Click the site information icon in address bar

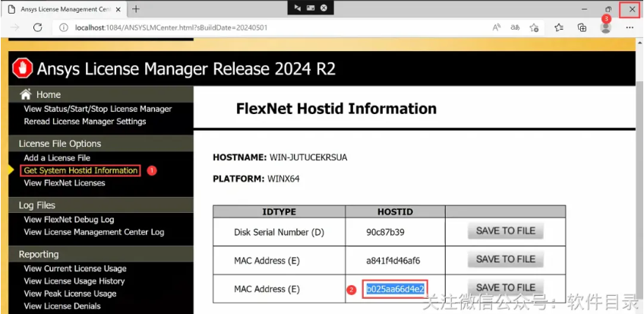tap(65, 27)
